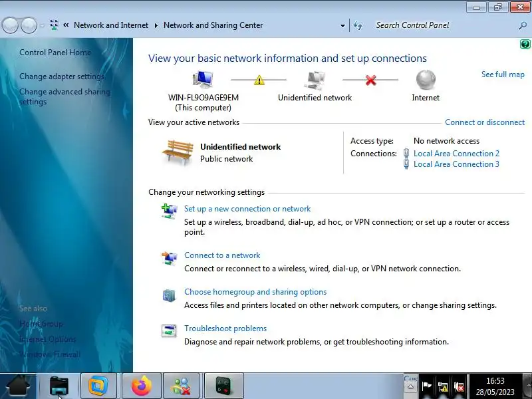Click the Internet globe icon

point(426,80)
